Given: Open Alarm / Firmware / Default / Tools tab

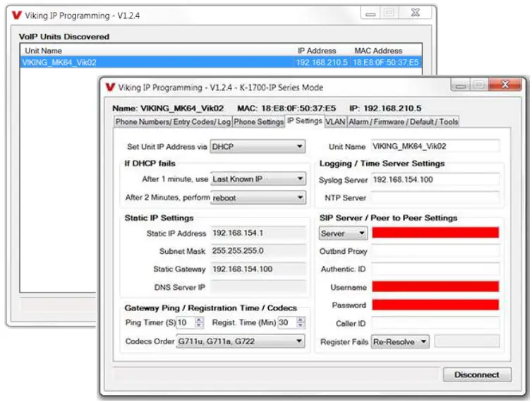Looking at the screenshot, I should 403,122.
